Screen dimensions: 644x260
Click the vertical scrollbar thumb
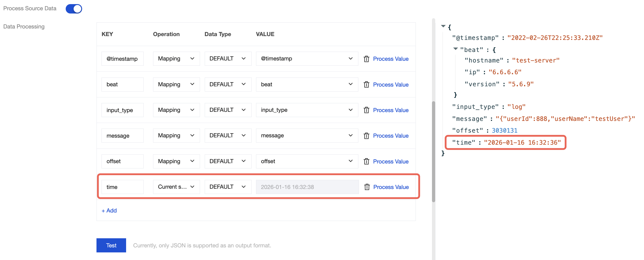click(x=433, y=151)
